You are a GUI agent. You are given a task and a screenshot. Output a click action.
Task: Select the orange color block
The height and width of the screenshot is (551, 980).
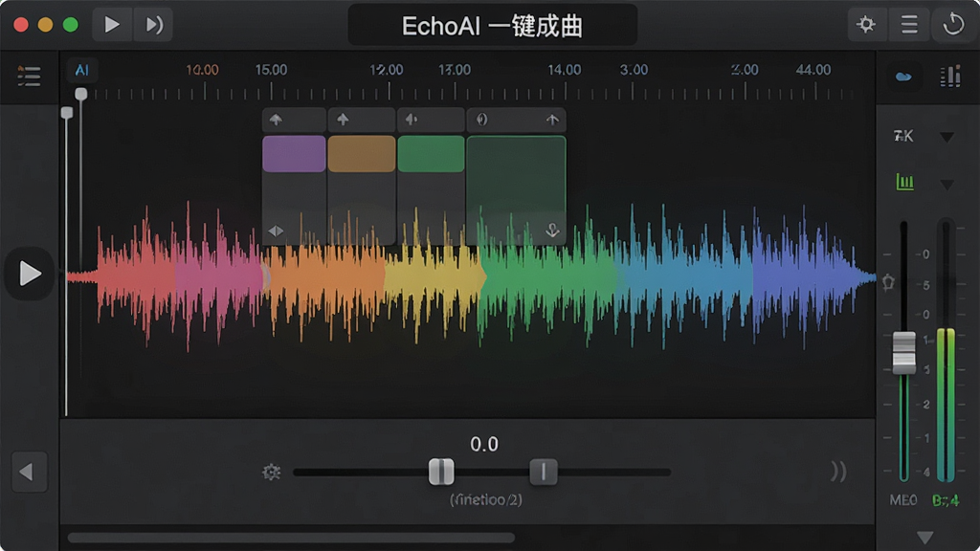coord(362,154)
